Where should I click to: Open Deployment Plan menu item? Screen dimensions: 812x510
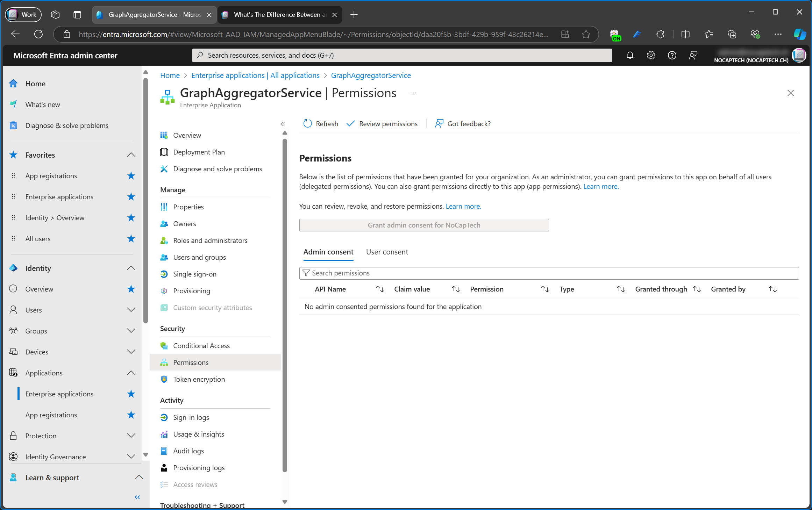pyautogui.click(x=199, y=152)
